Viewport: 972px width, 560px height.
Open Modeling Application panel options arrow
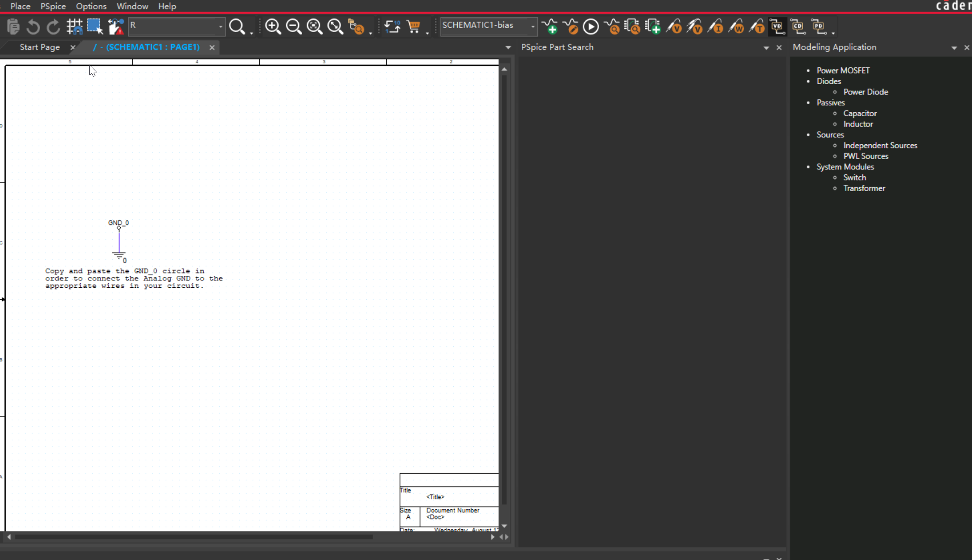pos(954,48)
